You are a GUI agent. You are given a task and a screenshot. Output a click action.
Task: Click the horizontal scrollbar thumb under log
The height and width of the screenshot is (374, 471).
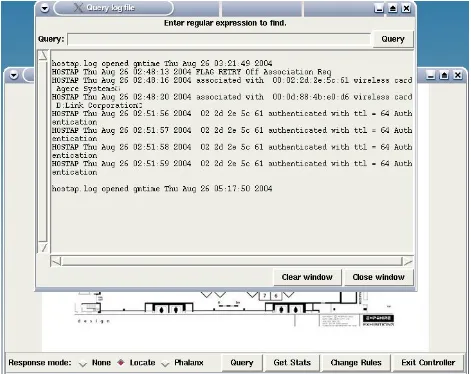point(232,262)
